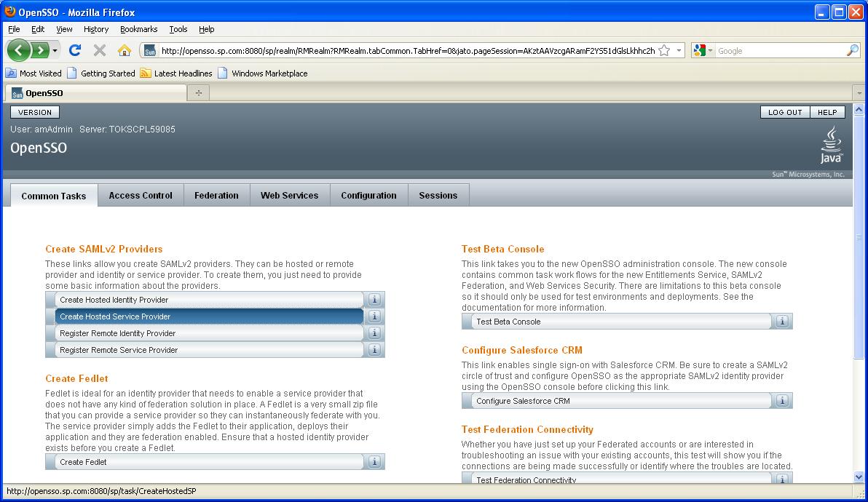Show info for Test Beta Console

782,322
